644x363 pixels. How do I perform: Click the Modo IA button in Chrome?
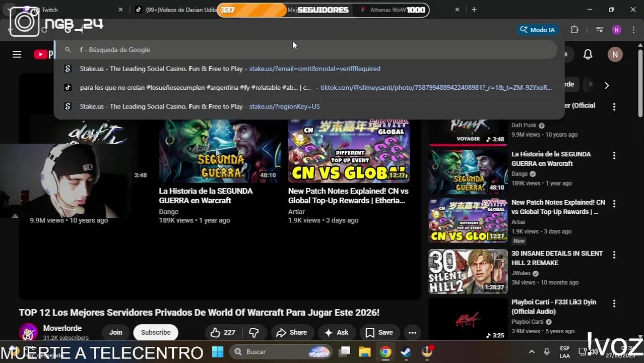(x=537, y=30)
